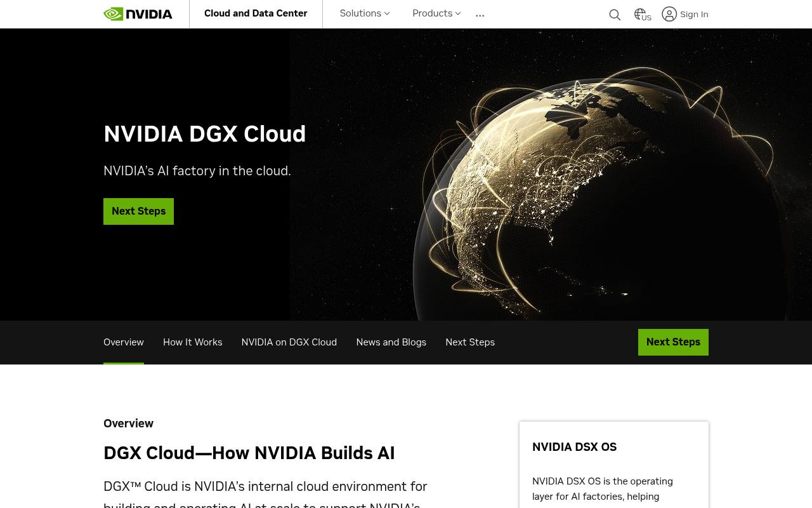Click the hero Next Steps button
Image resolution: width=812 pixels, height=508 pixels.
[x=138, y=211]
